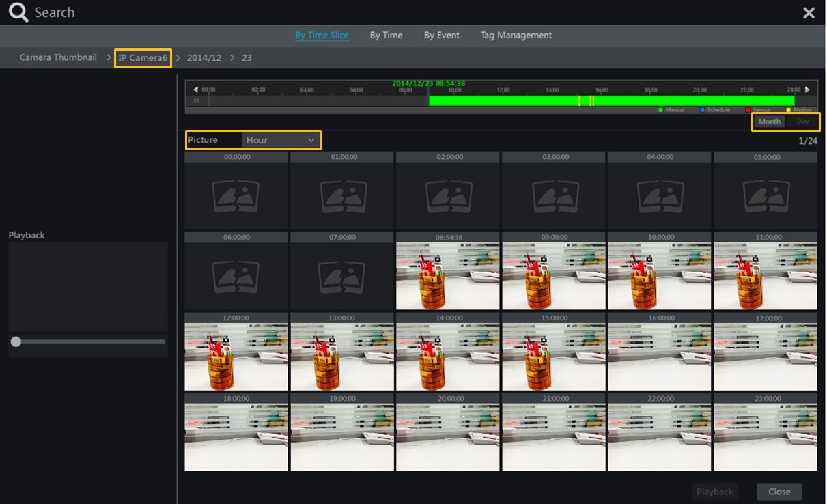The width and height of the screenshot is (827, 504).
Task: Switch timeline view to Month
Action: click(769, 122)
